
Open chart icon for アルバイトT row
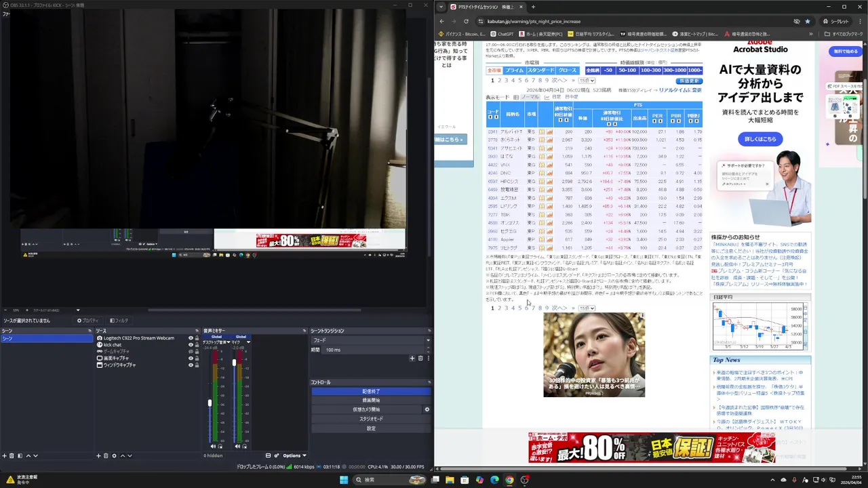[550, 131]
